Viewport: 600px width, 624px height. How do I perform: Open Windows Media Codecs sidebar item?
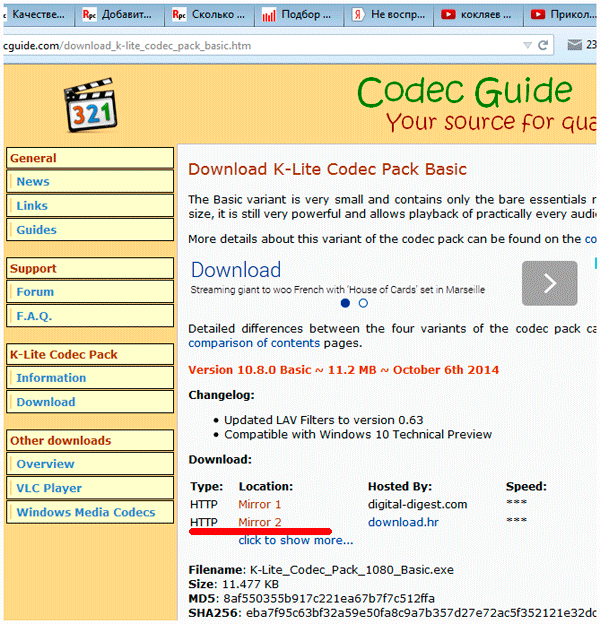(90, 512)
